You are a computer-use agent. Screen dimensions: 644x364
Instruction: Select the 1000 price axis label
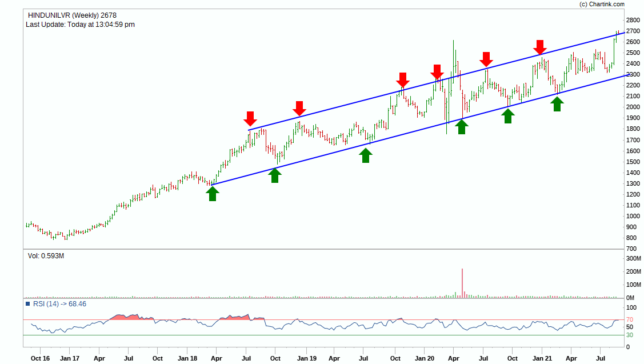coord(633,215)
